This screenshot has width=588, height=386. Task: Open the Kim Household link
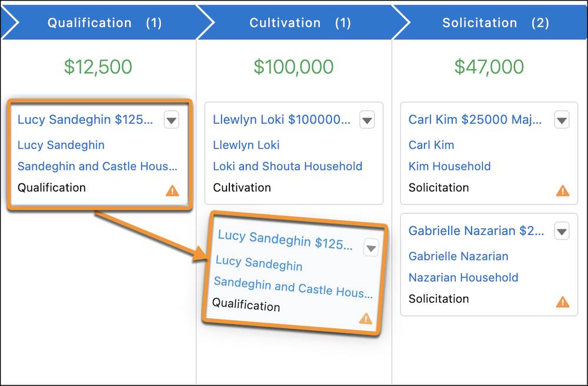click(449, 166)
